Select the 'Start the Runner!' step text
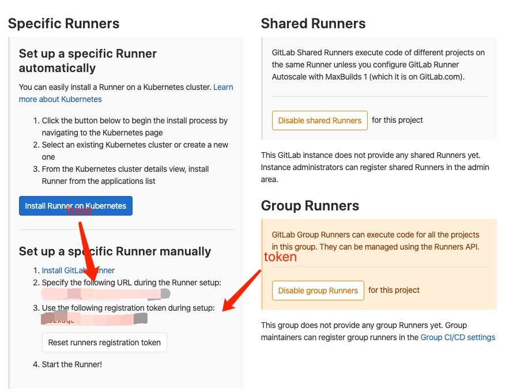The height and width of the screenshot is (392, 532). (72, 364)
